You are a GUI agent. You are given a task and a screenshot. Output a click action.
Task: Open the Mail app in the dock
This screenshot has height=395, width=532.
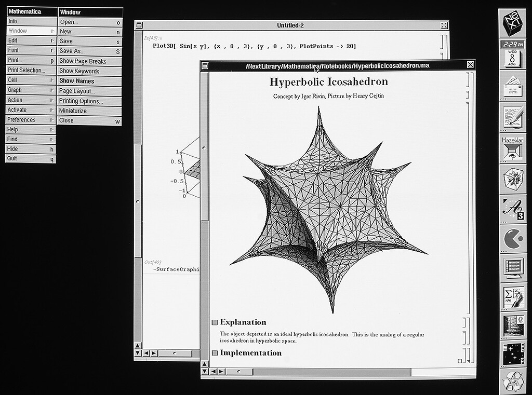click(512, 86)
